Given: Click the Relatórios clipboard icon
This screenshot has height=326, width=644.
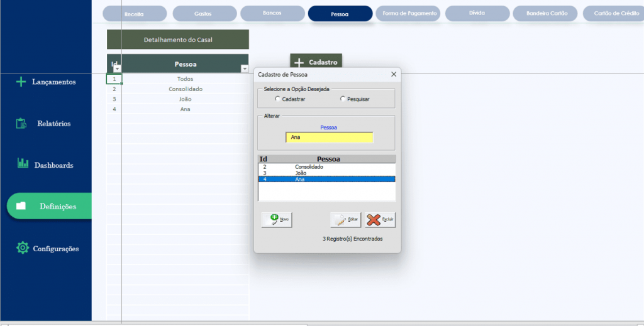Looking at the screenshot, I should (x=21, y=124).
